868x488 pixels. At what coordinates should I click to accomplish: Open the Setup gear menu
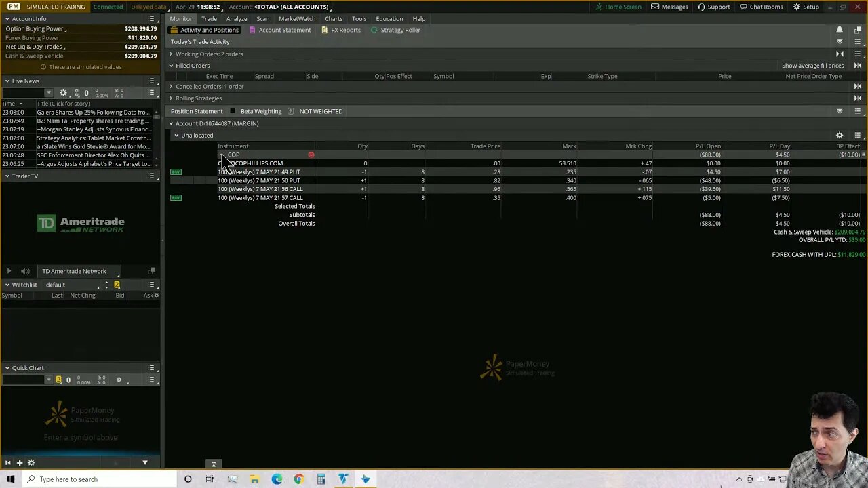pos(806,7)
